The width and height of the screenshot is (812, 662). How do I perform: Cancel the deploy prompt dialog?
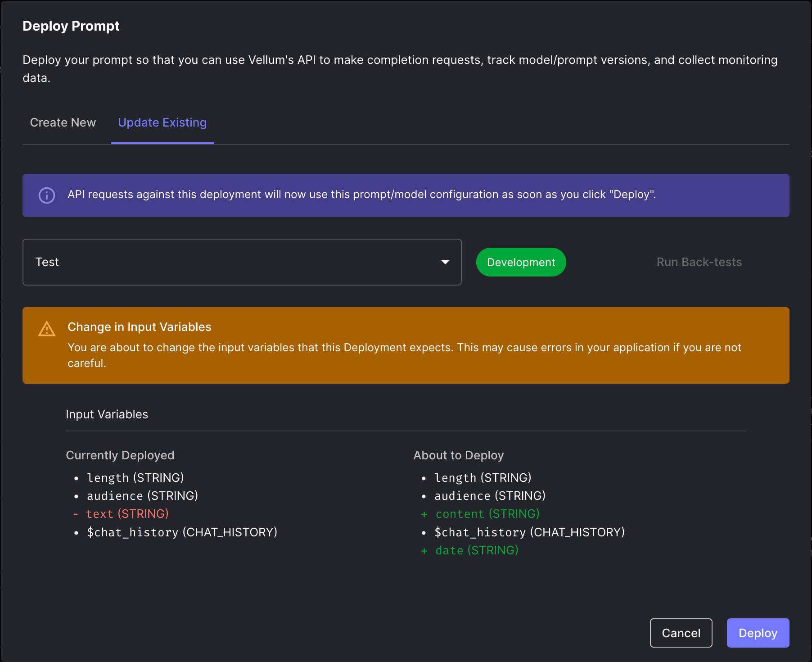(x=681, y=633)
